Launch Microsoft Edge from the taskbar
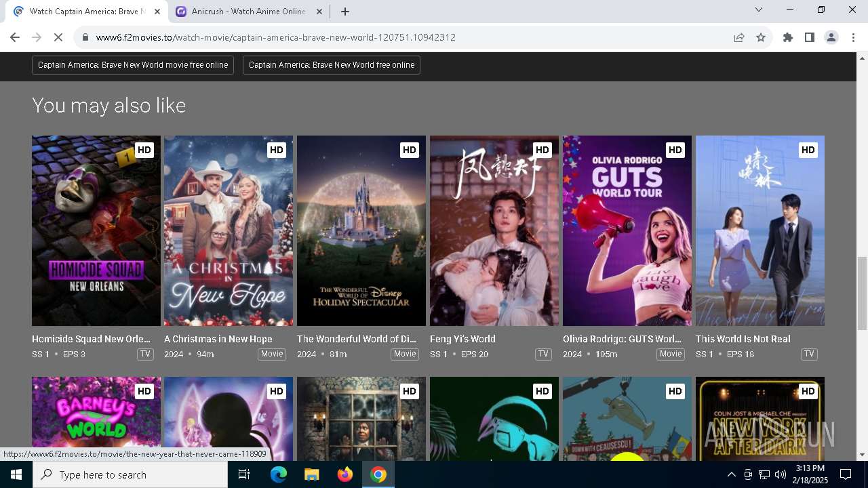 coord(279,474)
